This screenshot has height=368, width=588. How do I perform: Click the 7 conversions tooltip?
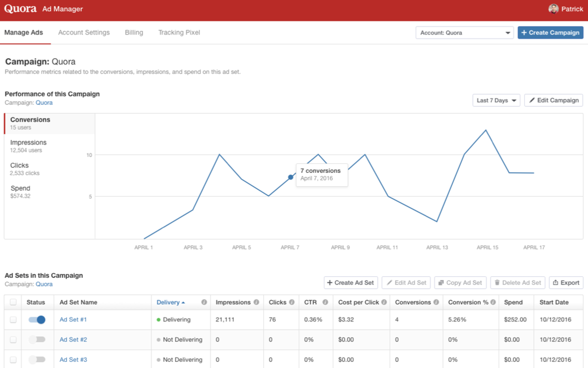click(x=322, y=175)
